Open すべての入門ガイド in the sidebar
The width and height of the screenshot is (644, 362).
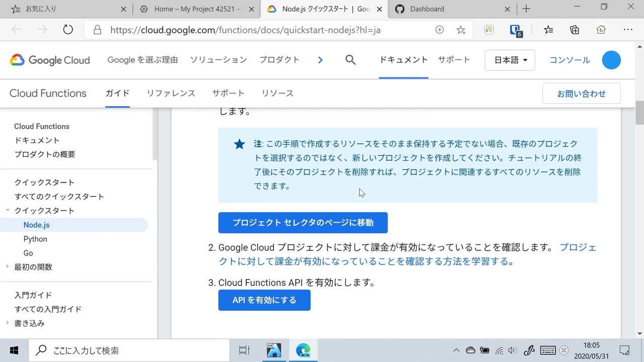(x=48, y=309)
